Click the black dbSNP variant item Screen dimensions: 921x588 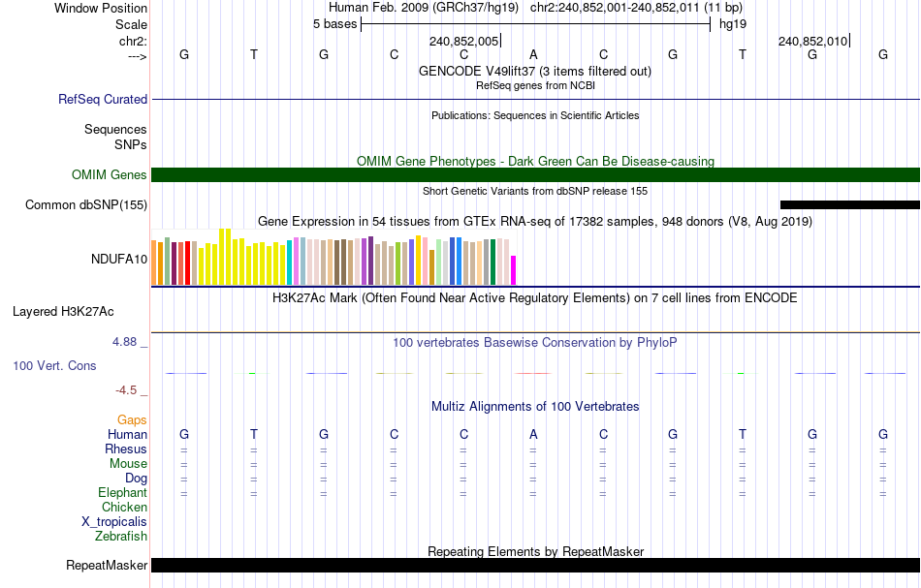click(x=850, y=204)
